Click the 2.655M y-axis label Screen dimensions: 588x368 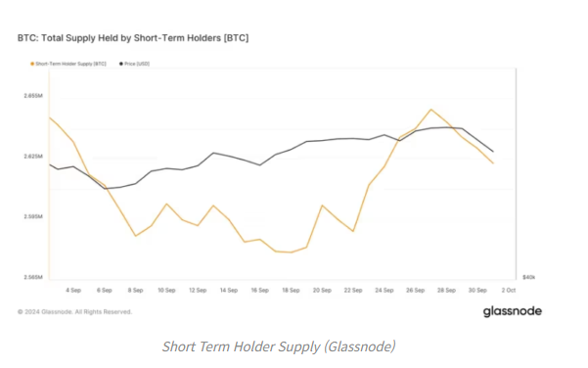pos(33,96)
